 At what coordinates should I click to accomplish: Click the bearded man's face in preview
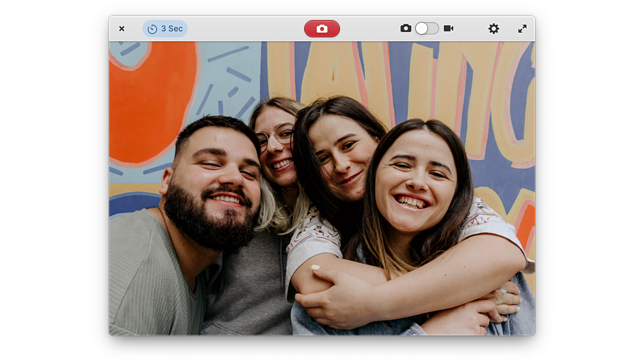217,175
